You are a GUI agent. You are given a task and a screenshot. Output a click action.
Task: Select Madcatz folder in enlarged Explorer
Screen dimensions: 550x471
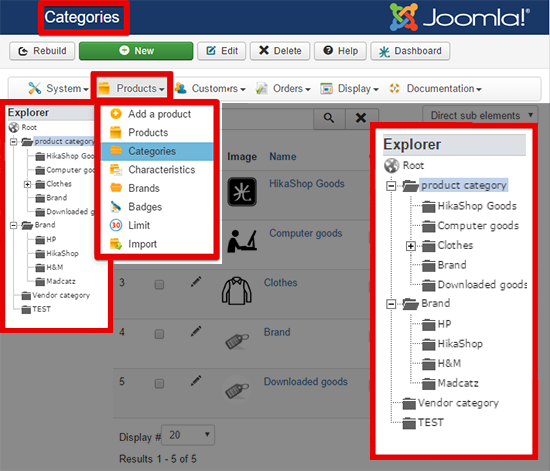coord(458,383)
